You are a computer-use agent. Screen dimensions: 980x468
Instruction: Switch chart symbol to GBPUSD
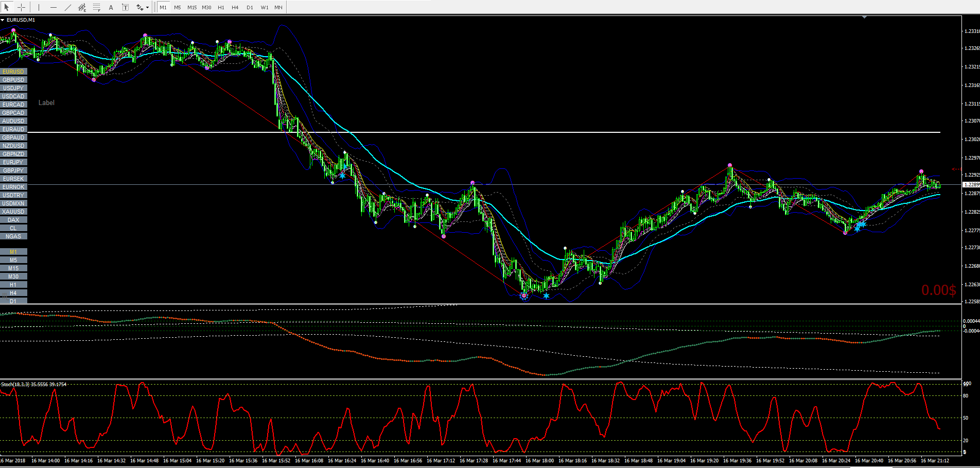(13, 80)
